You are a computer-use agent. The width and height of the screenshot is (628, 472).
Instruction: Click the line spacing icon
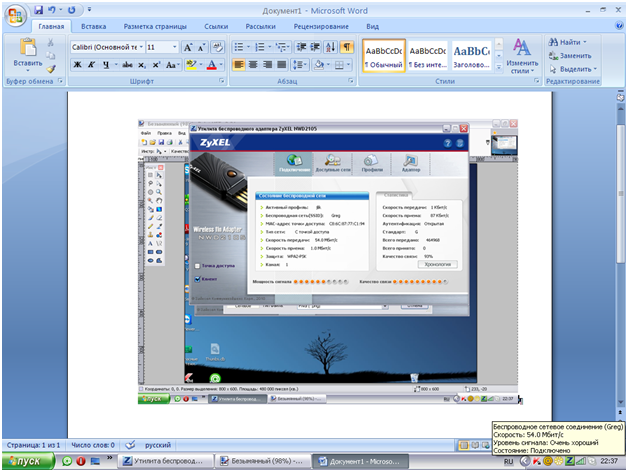[298, 65]
